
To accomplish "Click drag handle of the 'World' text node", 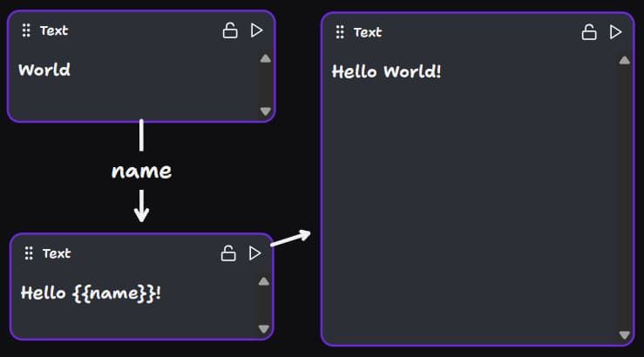I will click(26, 30).
